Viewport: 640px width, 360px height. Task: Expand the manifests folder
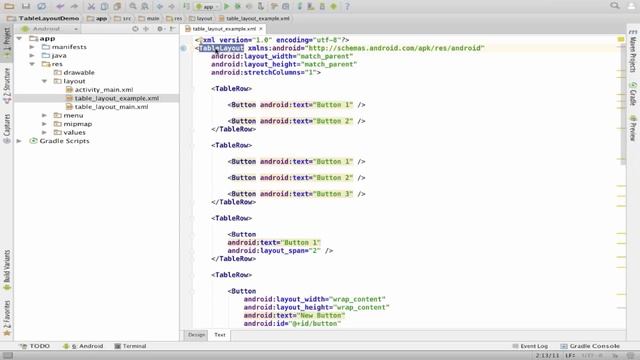[x=32, y=47]
